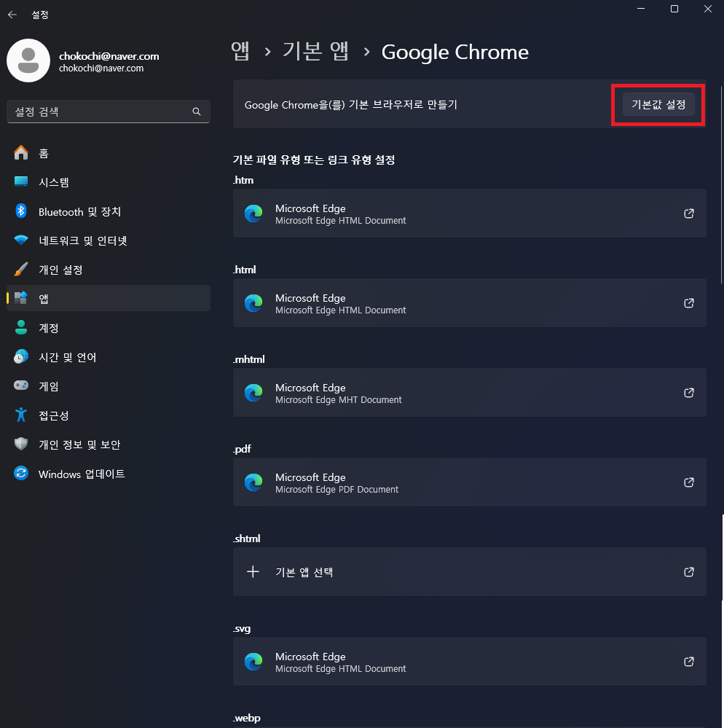The width and height of the screenshot is (724, 728).
Task: Click the 계정 person icon
Action: coord(21,327)
